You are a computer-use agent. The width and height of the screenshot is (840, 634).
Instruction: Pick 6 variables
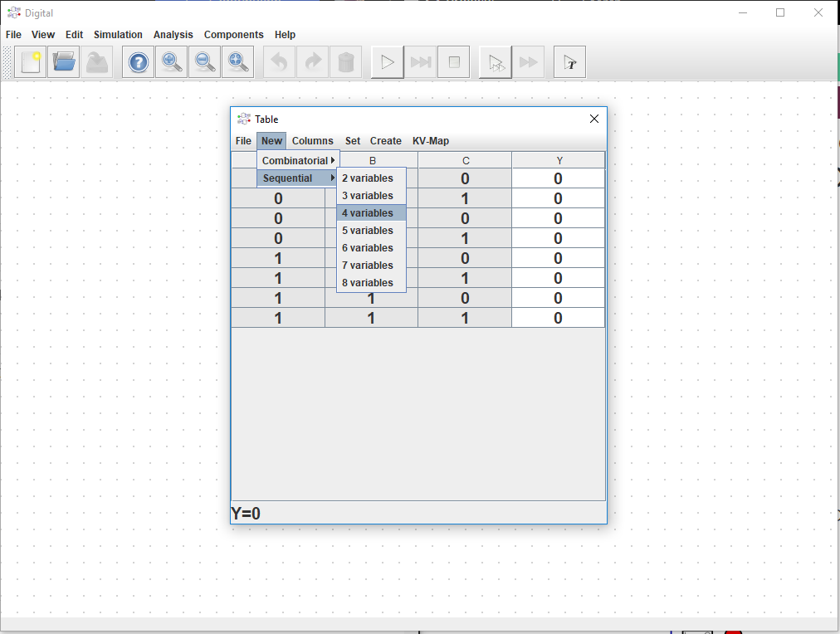point(371,248)
